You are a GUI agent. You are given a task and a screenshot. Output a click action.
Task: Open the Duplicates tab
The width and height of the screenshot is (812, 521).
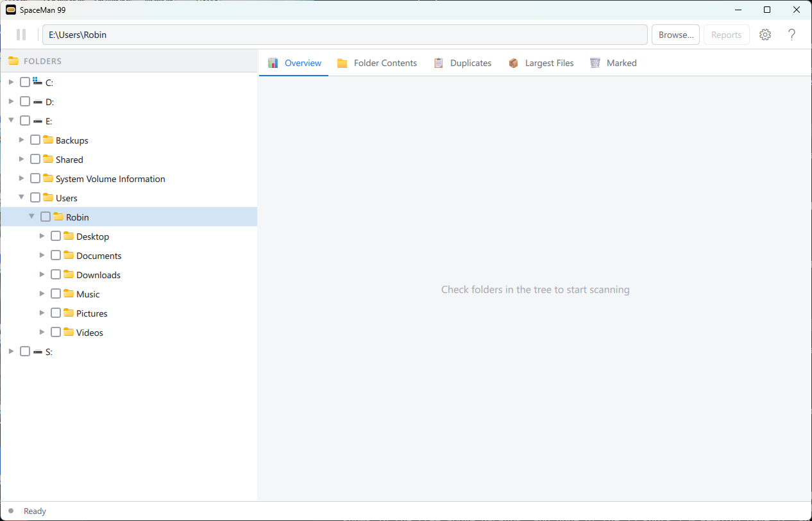(462, 63)
